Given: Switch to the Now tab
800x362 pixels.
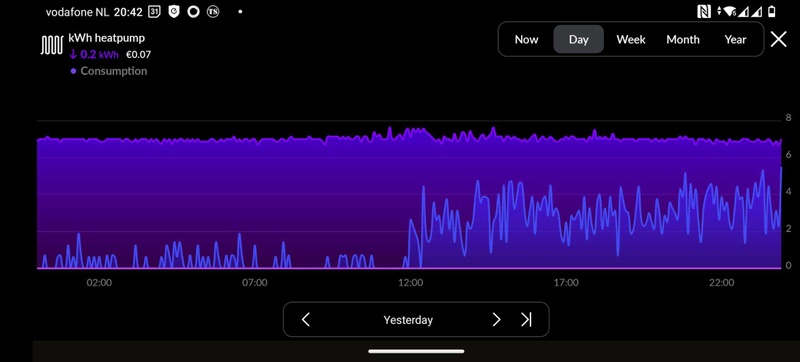Looking at the screenshot, I should [526, 39].
